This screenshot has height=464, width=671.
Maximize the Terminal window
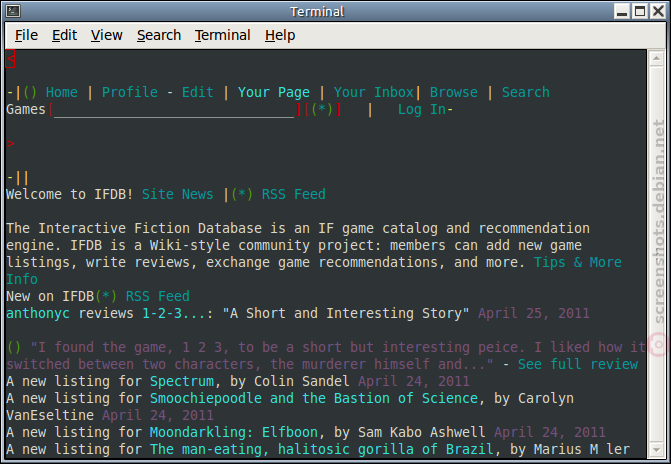pos(640,11)
